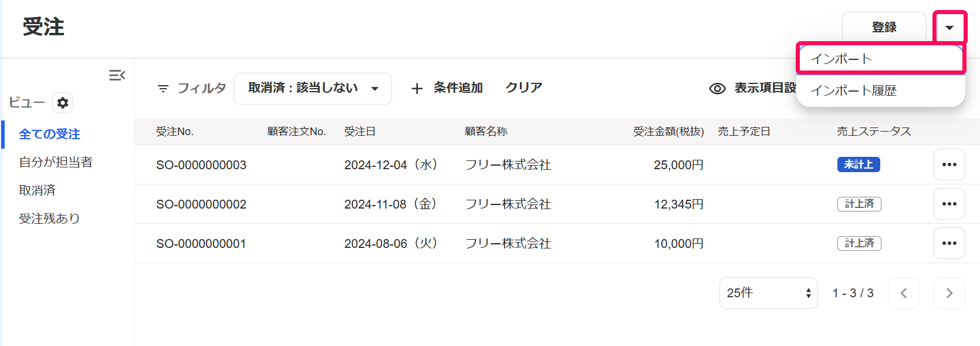Collapse the sidebar with the menu-collapse icon
Image resolution: width=980 pixels, height=346 pixels.
pos(117,75)
